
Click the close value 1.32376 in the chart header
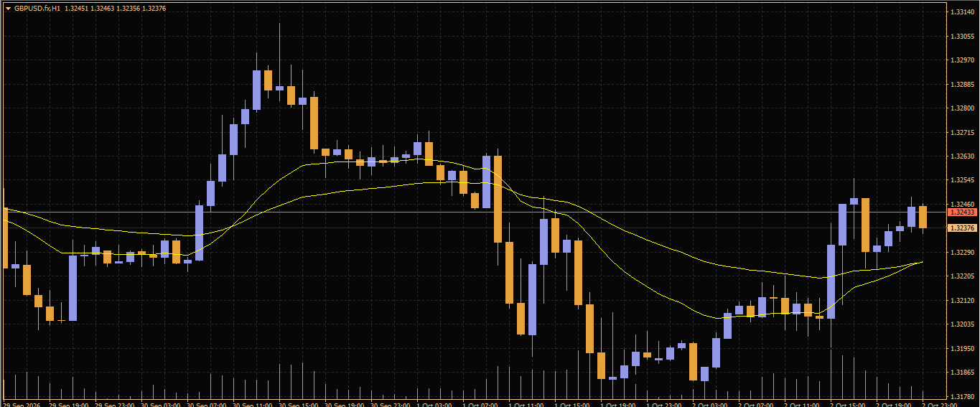click(154, 9)
